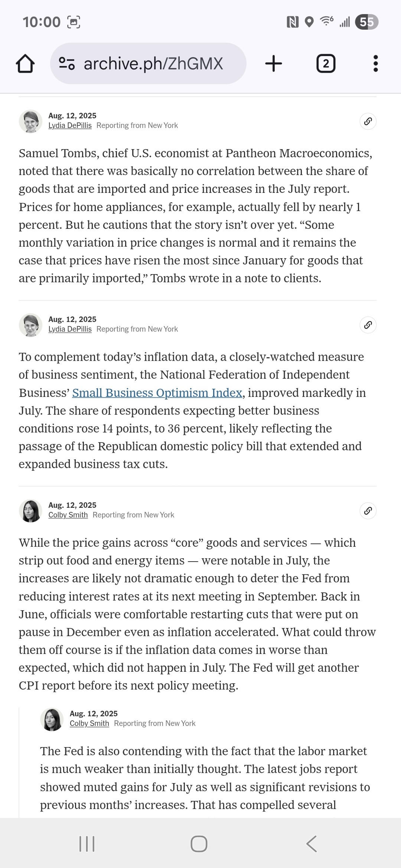Tap the archive.ph/ZhGMX address bar

[x=153, y=63]
